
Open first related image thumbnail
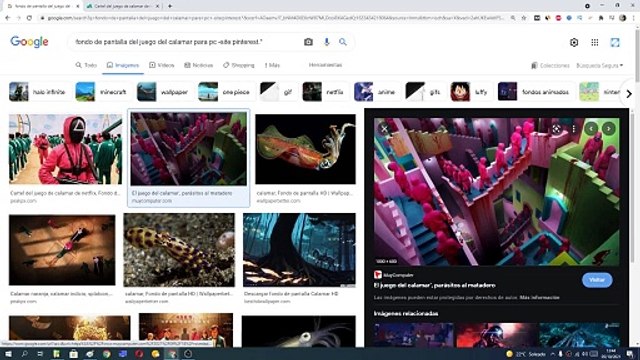413,335
